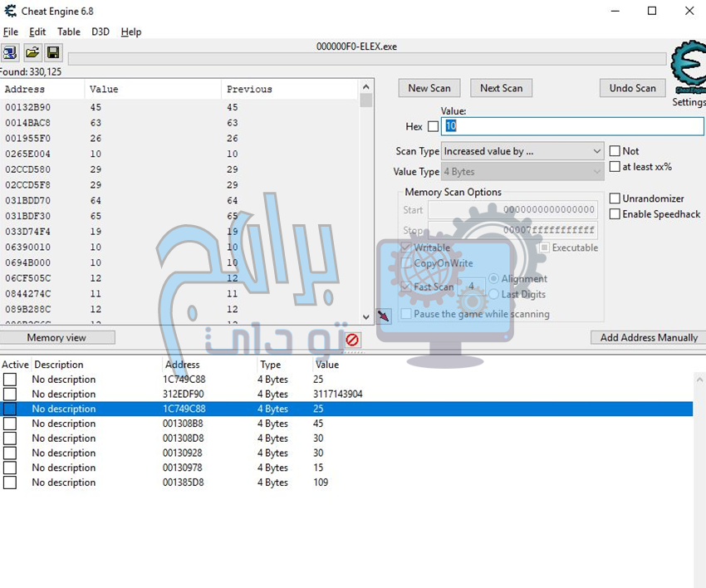Viewport: 706px width, 588px height.
Task: Click the open process computer icon
Action: [10, 53]
